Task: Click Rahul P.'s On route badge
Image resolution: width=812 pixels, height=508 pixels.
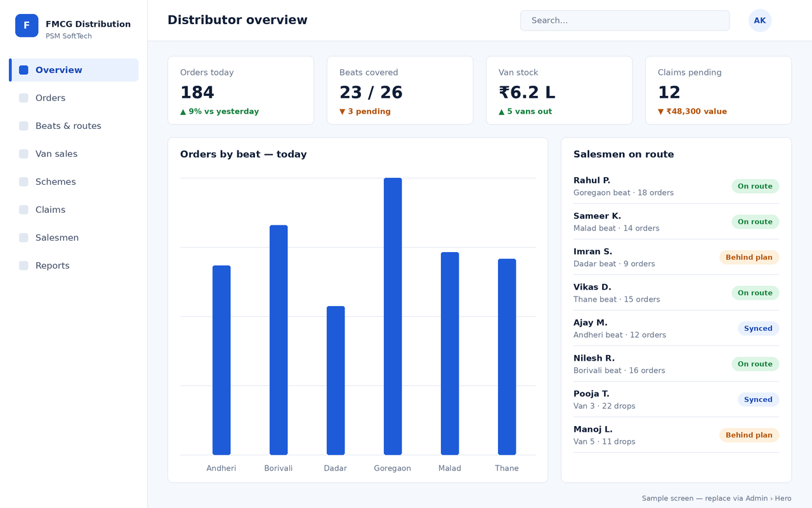Action: point(756,186)
